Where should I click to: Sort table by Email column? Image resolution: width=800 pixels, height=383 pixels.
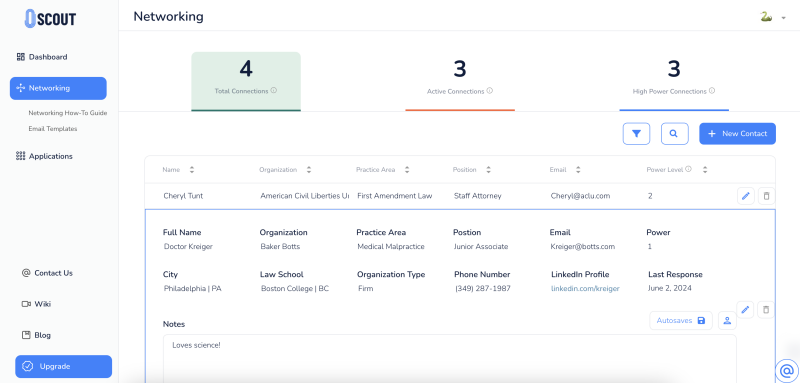click(x=578, y=170)
